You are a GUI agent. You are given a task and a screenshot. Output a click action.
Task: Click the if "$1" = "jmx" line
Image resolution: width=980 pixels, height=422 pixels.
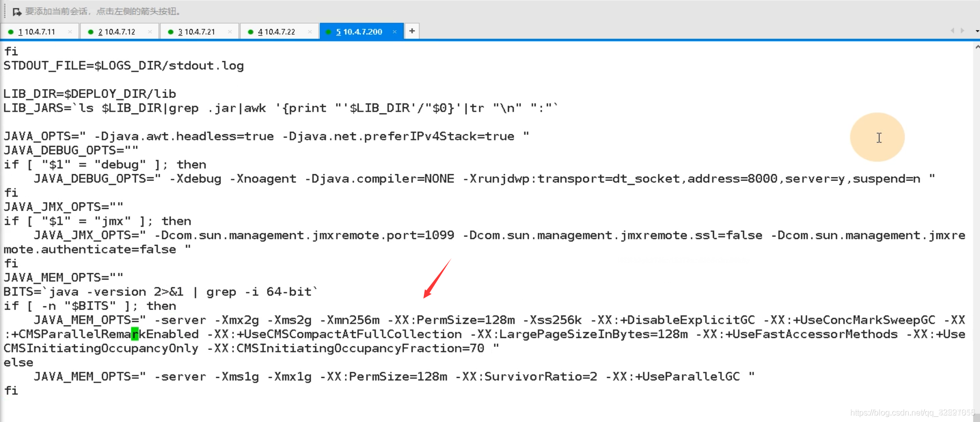click(x=97, y=221)
